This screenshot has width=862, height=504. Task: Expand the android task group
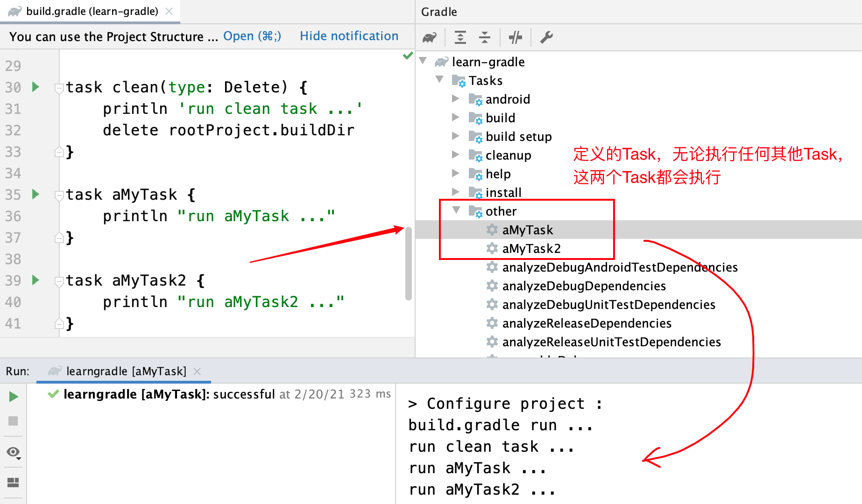[x=456, y=99]
